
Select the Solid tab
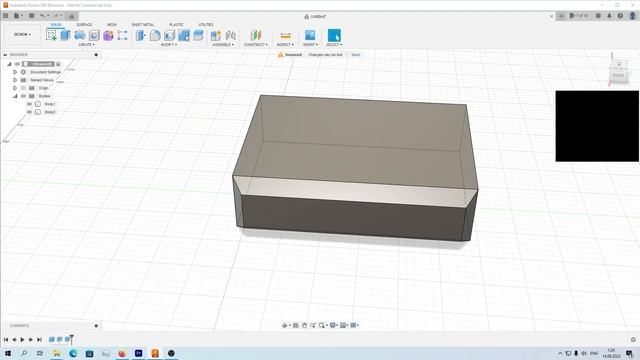[56, 25]
